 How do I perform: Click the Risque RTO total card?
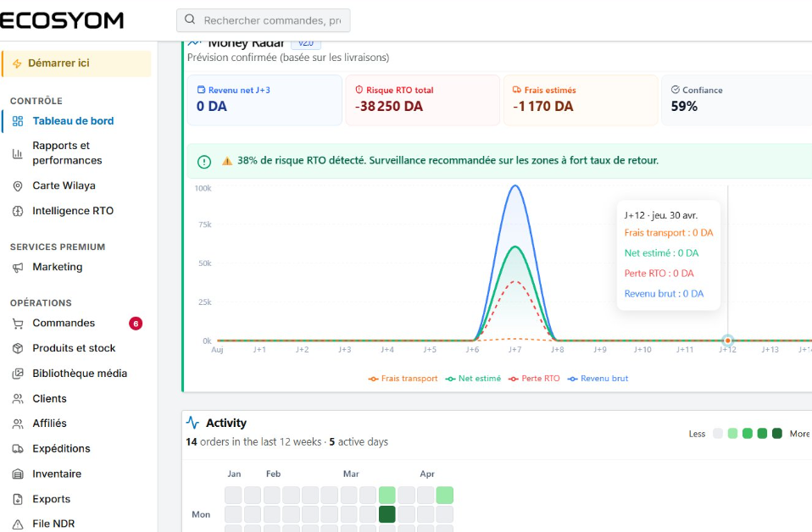click(x=423, y=100)
